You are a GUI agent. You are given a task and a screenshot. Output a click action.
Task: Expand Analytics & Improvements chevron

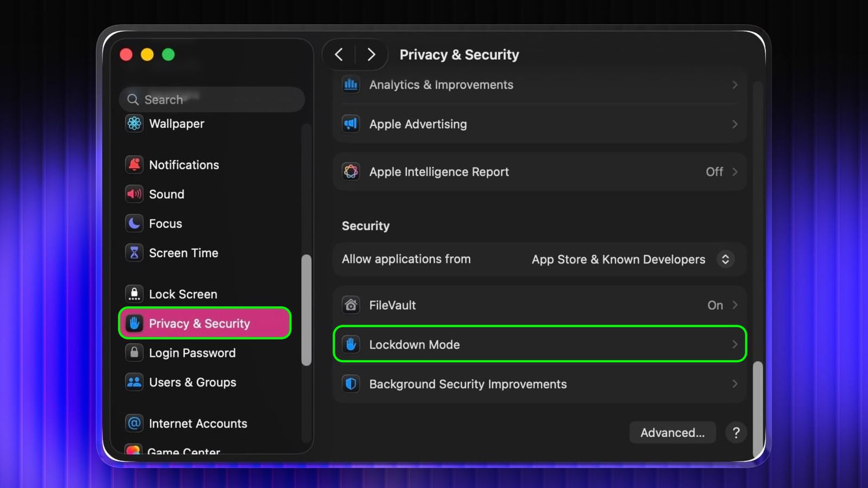[735, 85]
